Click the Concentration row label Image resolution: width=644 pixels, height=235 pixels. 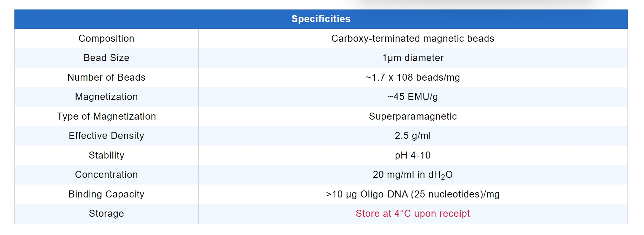tap(106, 175)
